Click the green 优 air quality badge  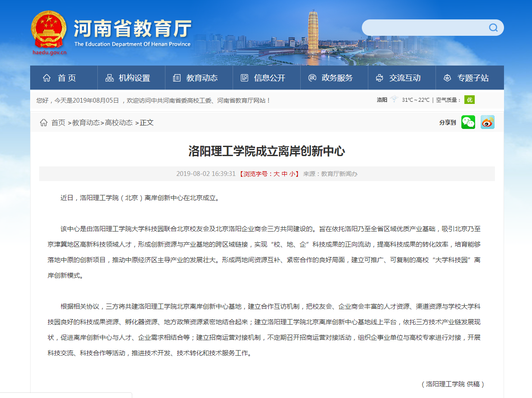tap(469, 100)
